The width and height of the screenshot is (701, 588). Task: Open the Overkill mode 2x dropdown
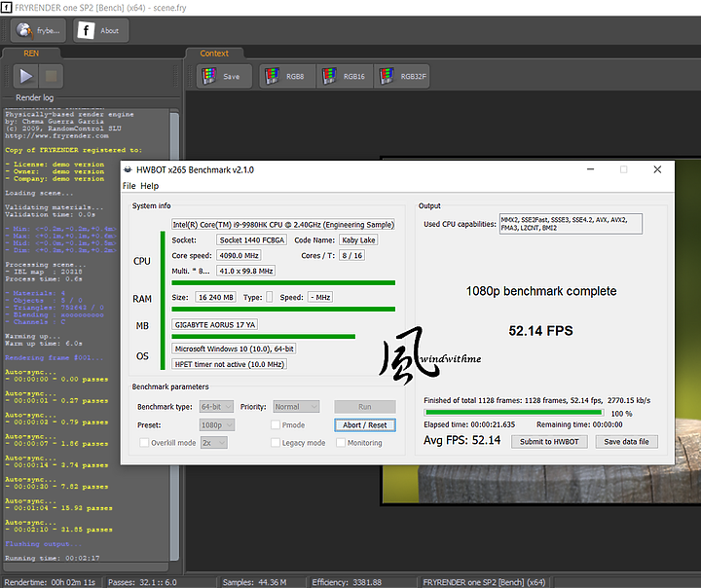click(213, 443)
